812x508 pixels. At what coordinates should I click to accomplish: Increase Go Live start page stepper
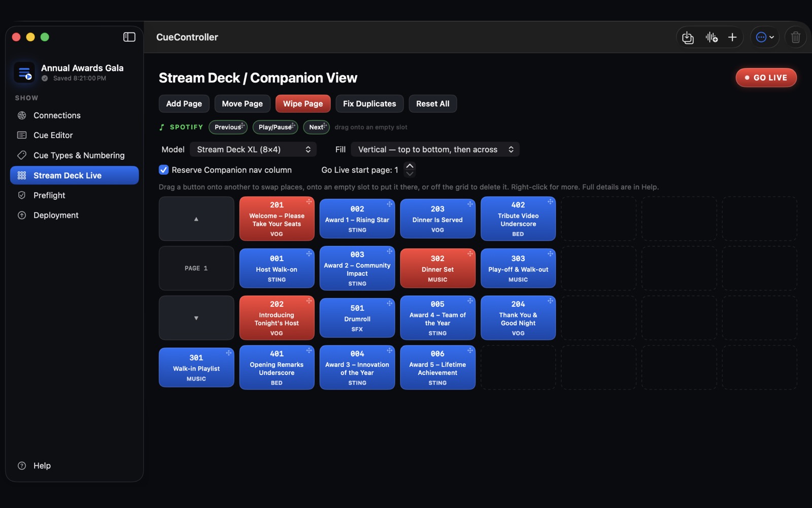(410, 166)
